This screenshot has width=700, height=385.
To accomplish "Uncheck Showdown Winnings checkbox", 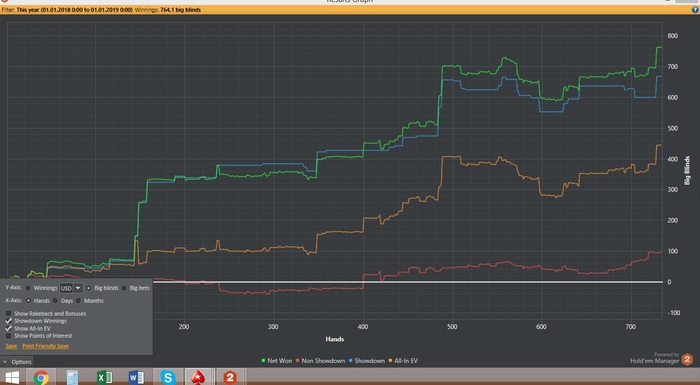I will click(x=8, y=321).
